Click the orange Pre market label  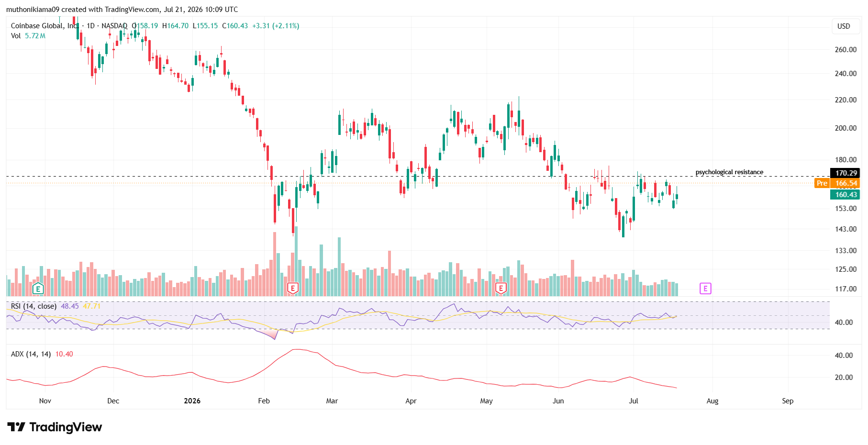tap(822, 183)
